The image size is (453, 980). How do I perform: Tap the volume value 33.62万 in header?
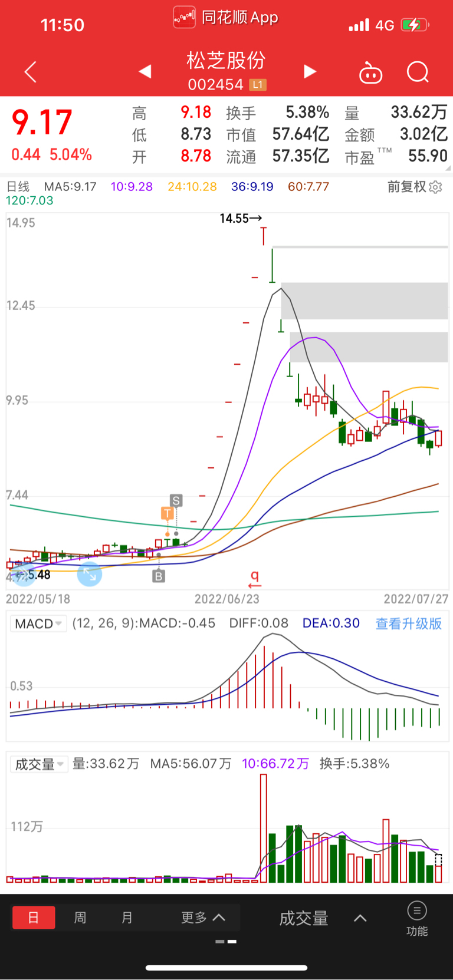419,112
